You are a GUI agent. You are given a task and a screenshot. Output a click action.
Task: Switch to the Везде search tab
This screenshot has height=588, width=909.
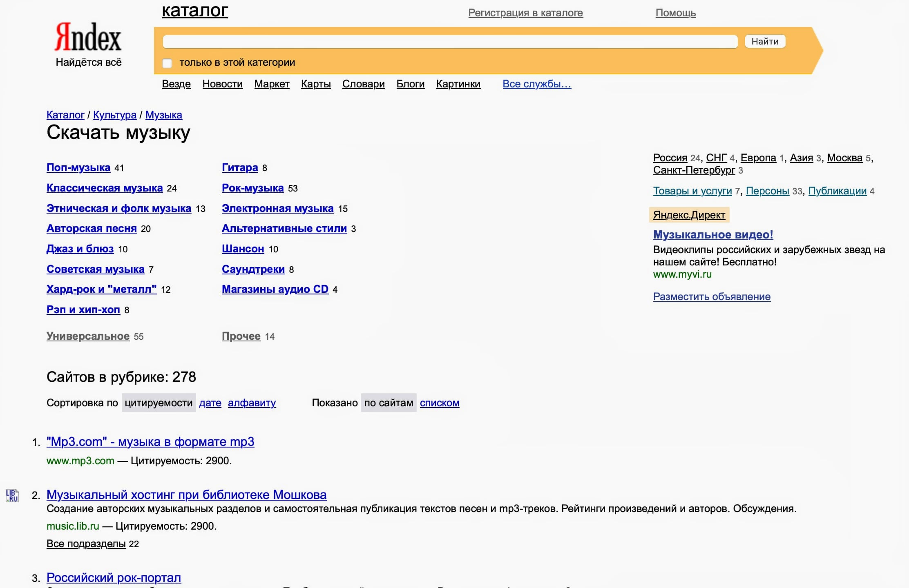pos(176,84)
